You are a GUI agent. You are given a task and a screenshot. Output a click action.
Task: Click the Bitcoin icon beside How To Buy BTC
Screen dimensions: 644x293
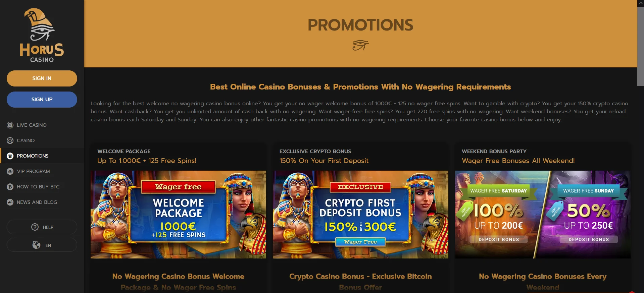pyautogui.click(x=10, y=187)
